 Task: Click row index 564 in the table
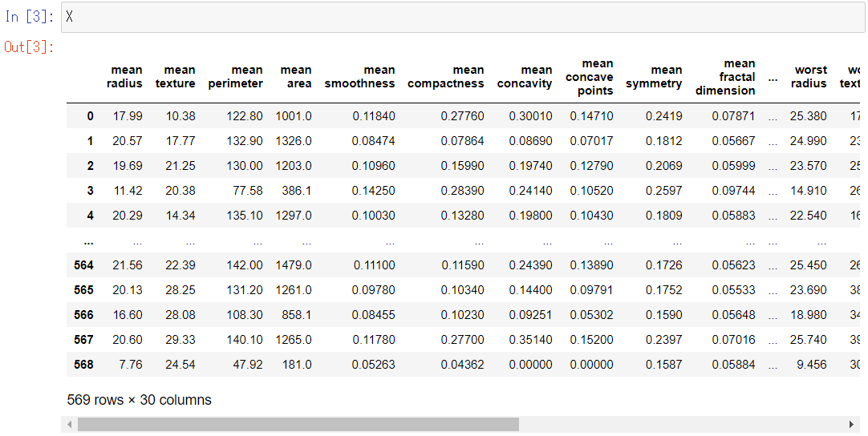point(83,265)
